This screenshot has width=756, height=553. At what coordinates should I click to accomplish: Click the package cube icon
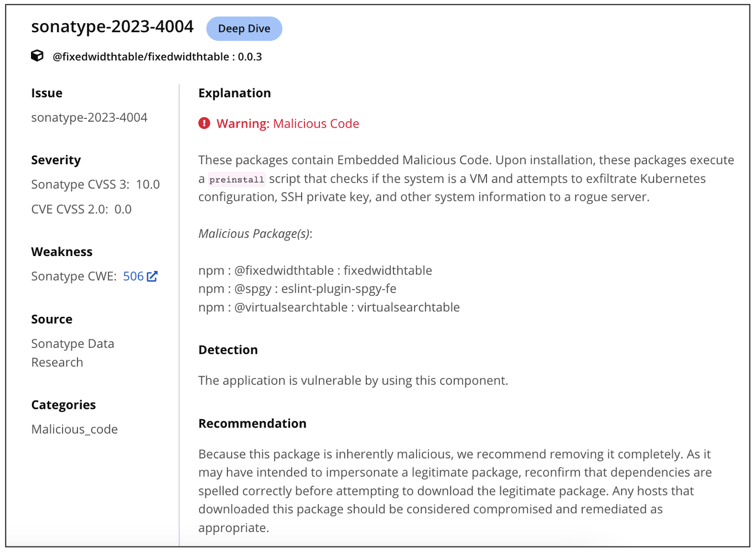(x=37, y=56)
